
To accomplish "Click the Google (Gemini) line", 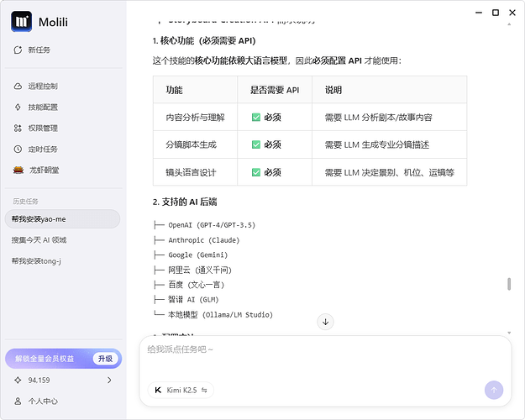I will click(x=198, y=255).
